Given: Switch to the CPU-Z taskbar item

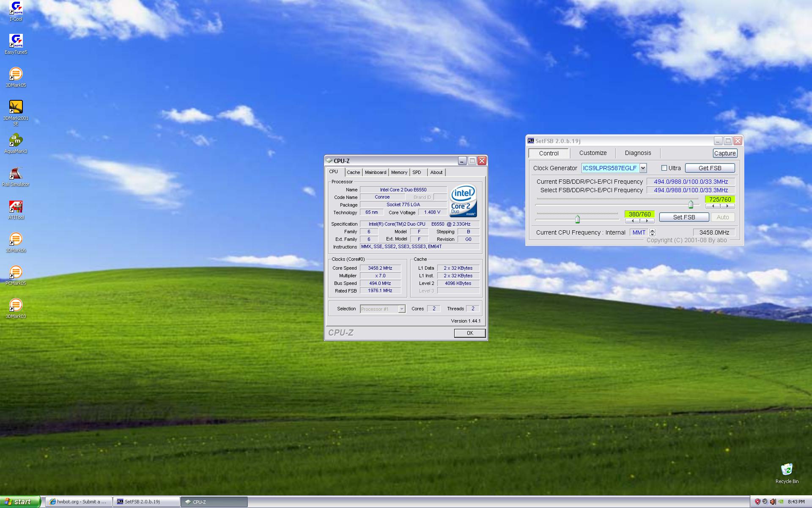Looking at the screenshot, I should point(214,502).
